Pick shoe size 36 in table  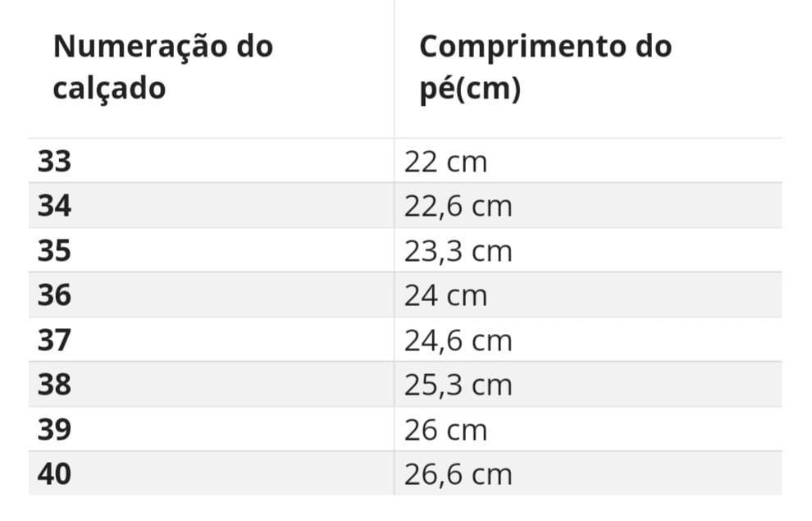pyautogui.click(x=55, y=295)
